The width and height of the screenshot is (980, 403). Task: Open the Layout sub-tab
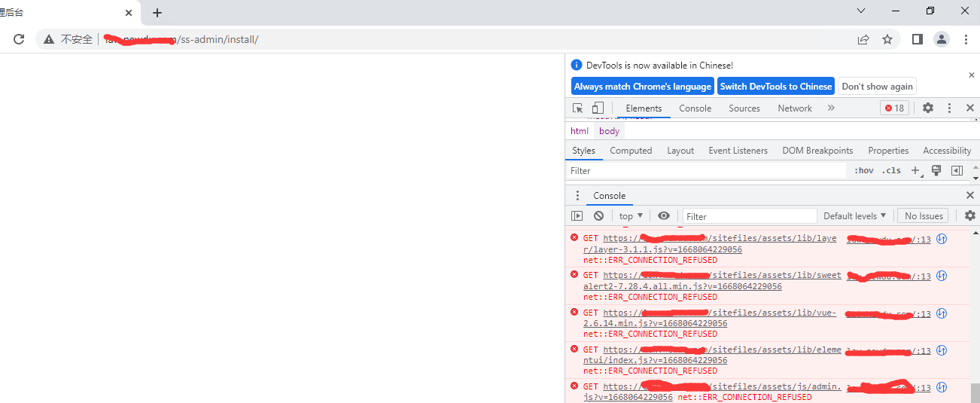(x=680, y=151)
